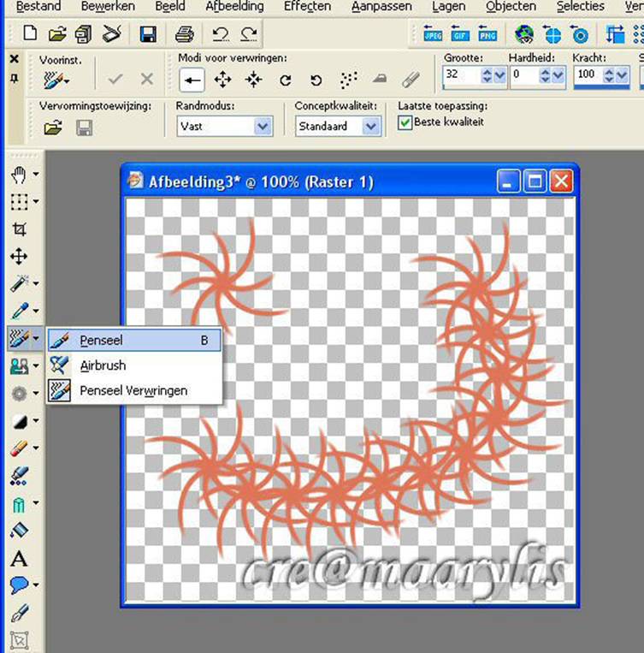644x653 pixels.
Task: Open a deformation map file
Action: pyautogui.click(x=53, y=128)
